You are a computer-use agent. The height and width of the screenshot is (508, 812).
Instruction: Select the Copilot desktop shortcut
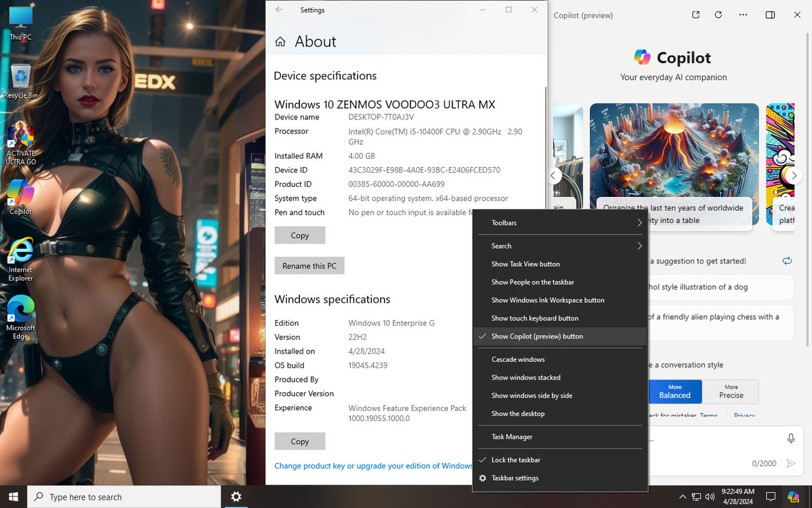point(20,197)
